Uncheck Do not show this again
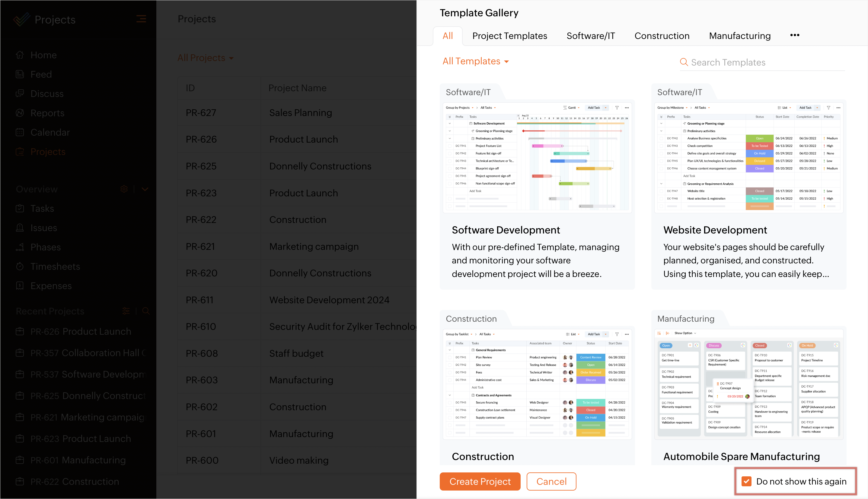868x499 pixels. point(746,481)
